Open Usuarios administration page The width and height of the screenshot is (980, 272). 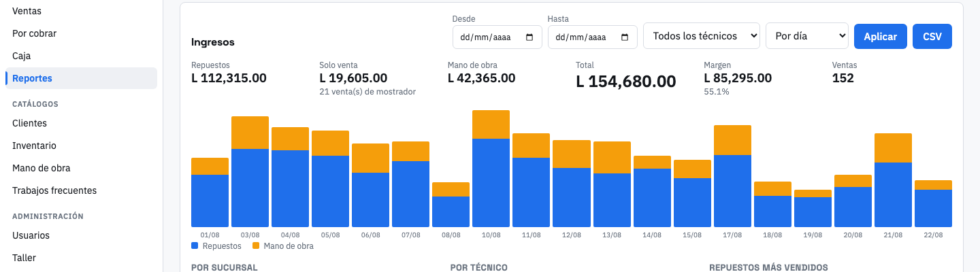pyautogui.click(x=81, y=235)
